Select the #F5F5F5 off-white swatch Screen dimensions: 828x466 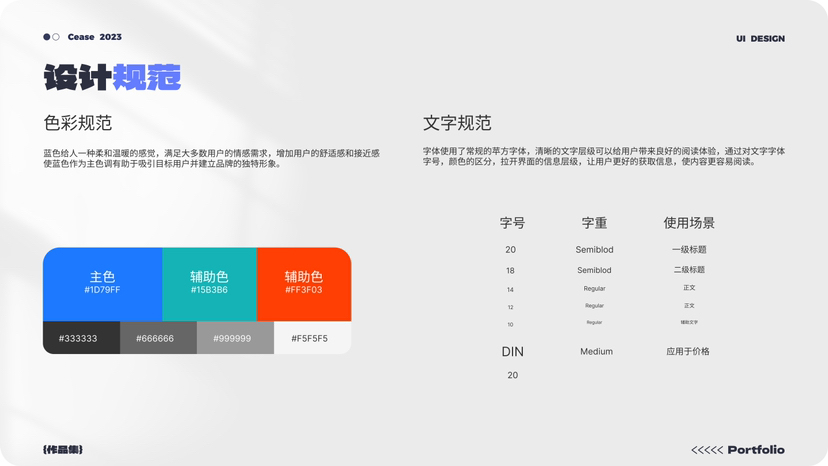(x=313, y=338)
